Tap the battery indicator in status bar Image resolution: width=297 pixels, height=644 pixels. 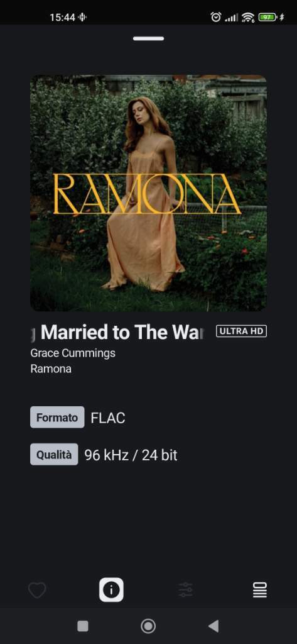pyautogui.click(x=268, y=17)
